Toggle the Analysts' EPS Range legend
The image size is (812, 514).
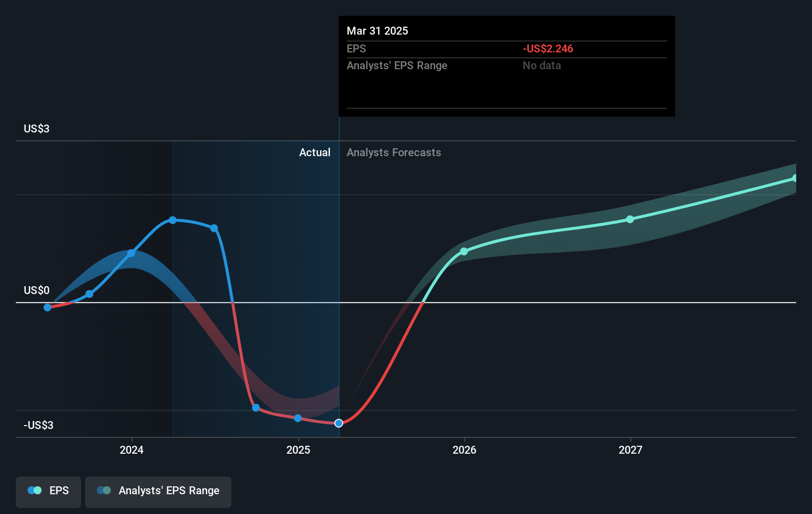tap(158, 492)
